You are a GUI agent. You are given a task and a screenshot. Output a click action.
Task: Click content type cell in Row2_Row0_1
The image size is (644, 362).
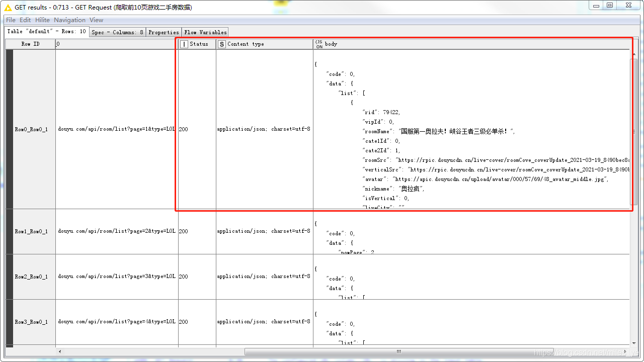[264, 277]
